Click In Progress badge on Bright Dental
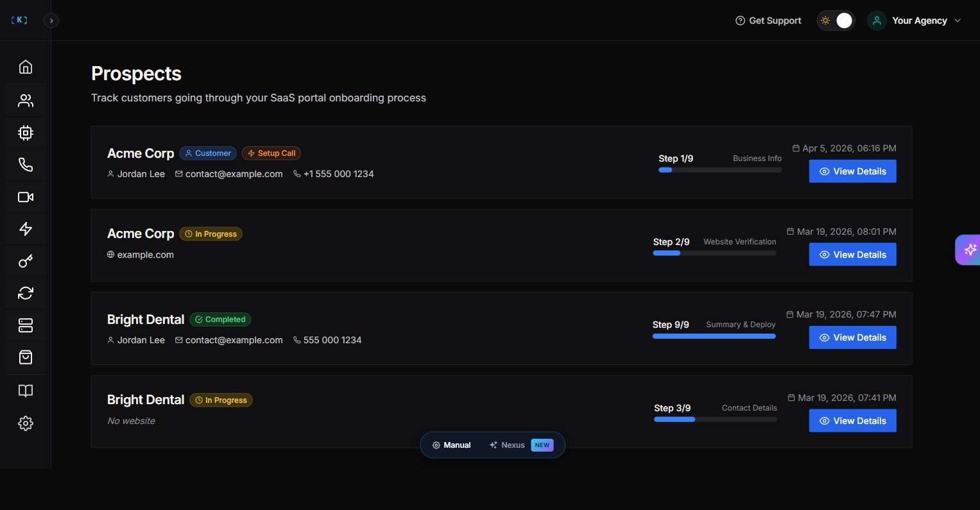 click(221, 400)
